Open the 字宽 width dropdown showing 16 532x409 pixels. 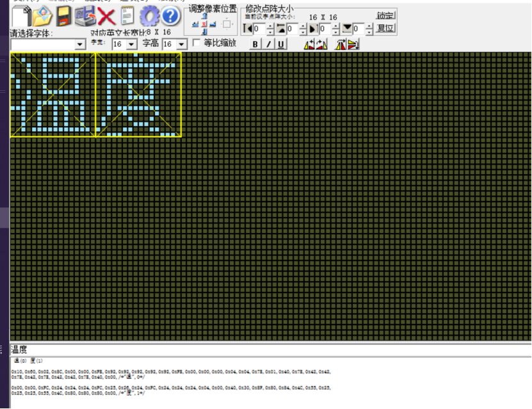(x=132, y=44)
